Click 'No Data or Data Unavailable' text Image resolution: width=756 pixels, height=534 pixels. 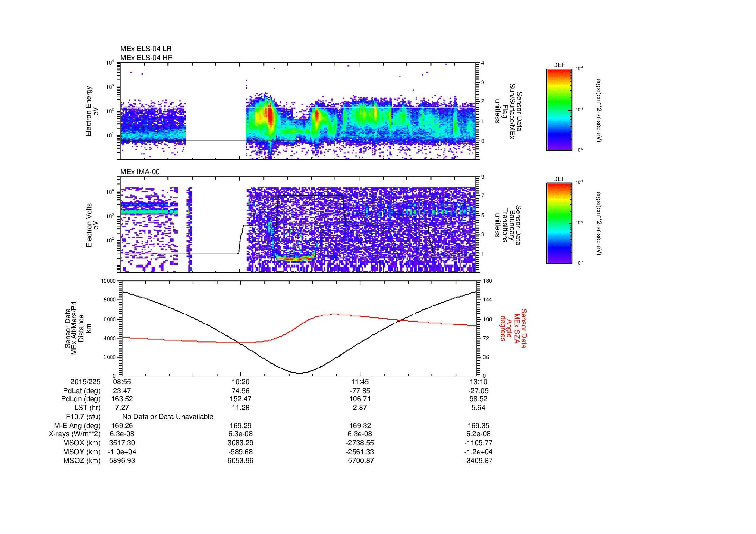pyautogui.click(x=168, y=416)
